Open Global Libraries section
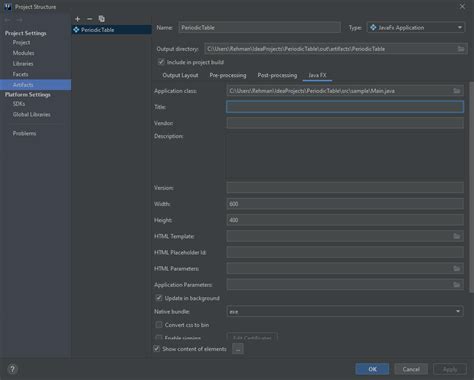 pyautogui.click(x=32, y=114)
